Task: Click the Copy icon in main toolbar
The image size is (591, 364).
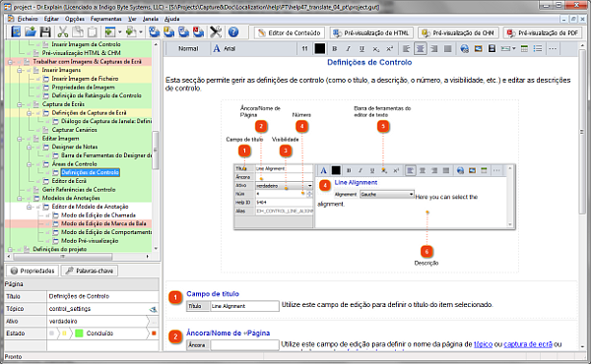Action: 78,32
